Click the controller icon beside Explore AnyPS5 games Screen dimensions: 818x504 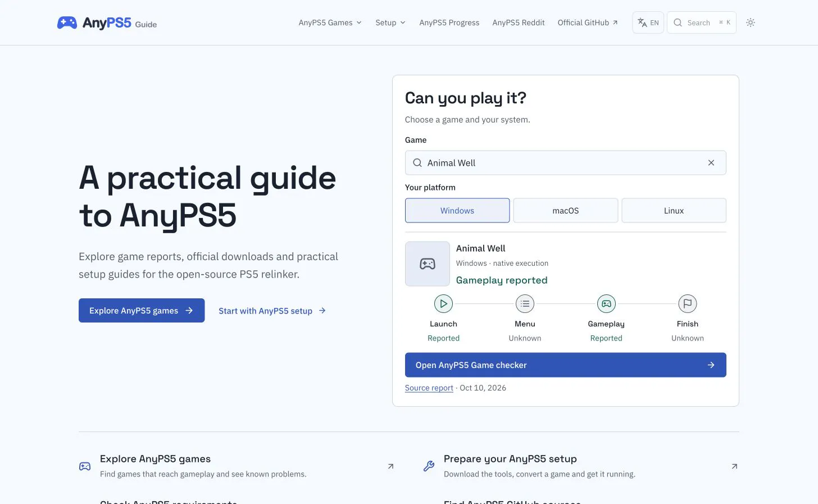click(x=85, y=466)
